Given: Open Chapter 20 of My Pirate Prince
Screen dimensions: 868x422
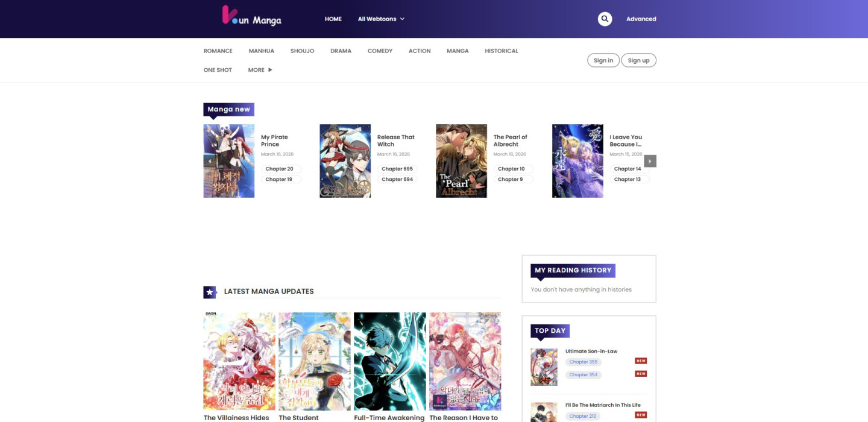Looking at the screenshot, I should 279,169.
